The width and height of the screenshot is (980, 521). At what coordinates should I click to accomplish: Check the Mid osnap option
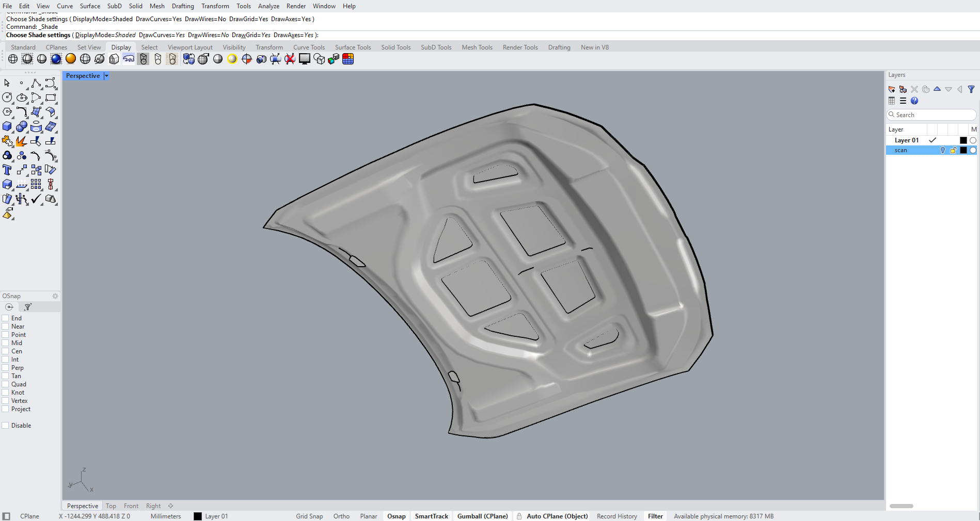[6, 343]
